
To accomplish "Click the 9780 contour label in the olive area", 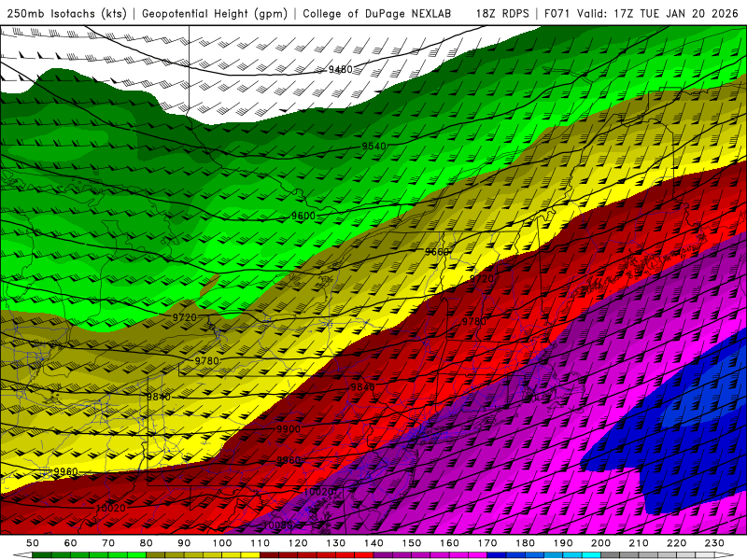I will click(x=206, y=361).
